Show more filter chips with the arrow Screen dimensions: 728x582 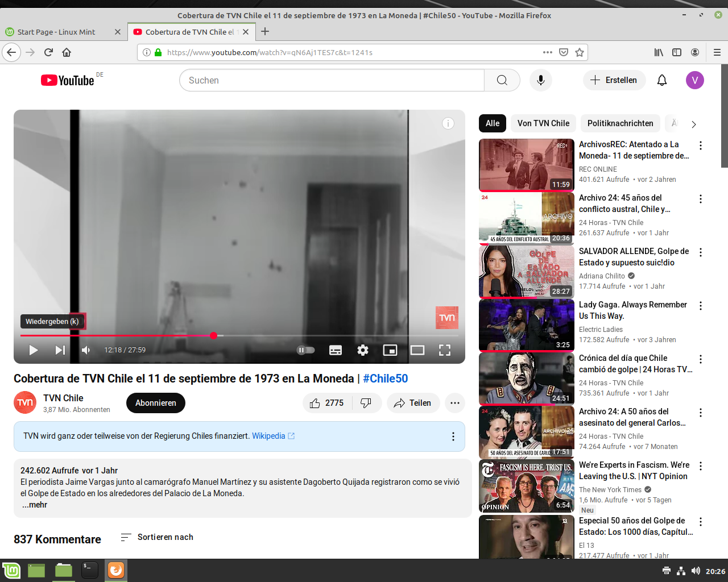tap(694, 124)
